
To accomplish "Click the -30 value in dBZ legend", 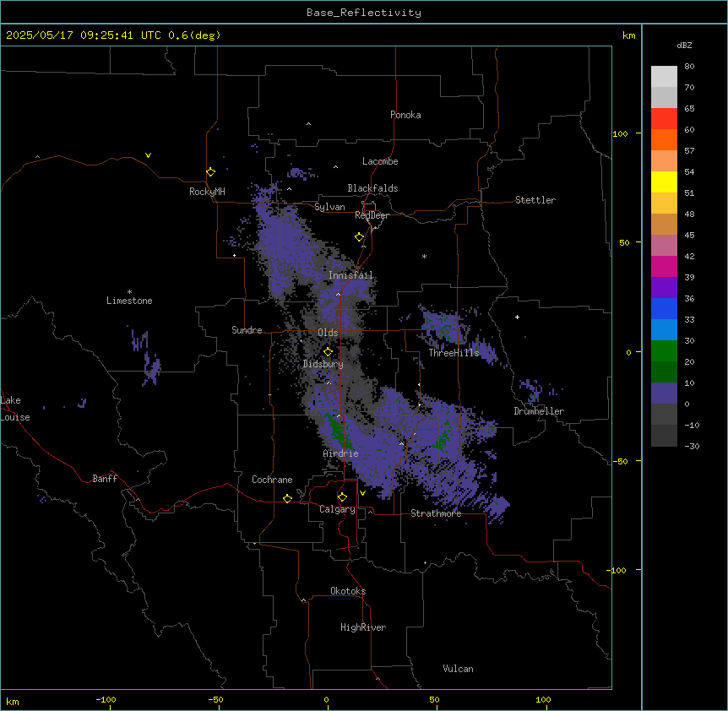I will pyautogui.click(x=692, y=447).
